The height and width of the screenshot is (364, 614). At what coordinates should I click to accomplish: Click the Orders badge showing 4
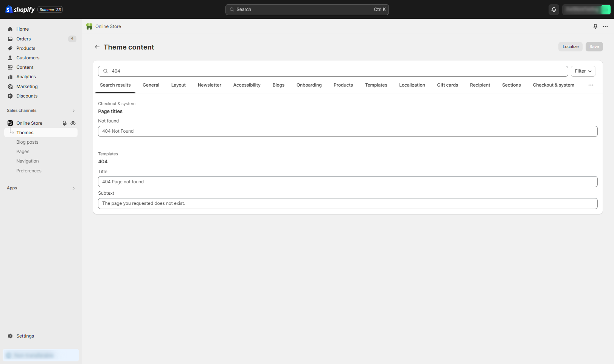pyautogui.click(x=72, y=39)
